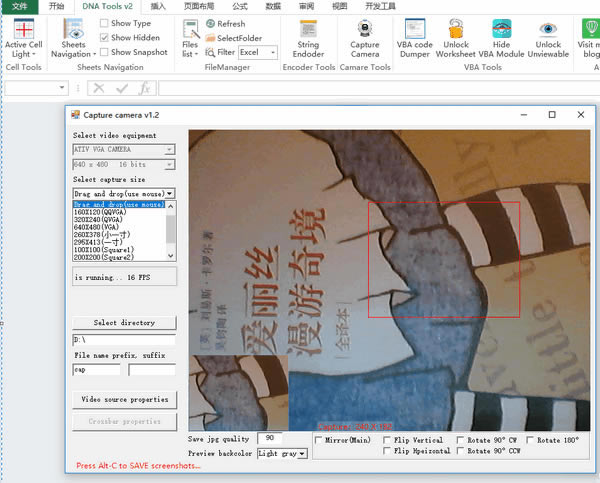Click the Select directory button
The height and width of the screenshot is (483, 600).
[x=124, y=323]
